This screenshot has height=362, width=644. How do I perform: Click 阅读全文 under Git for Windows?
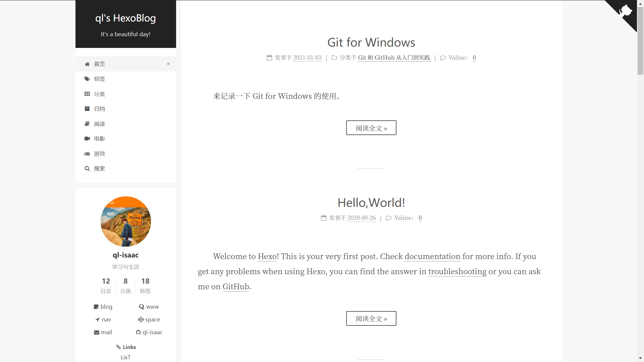coord(371,128)
